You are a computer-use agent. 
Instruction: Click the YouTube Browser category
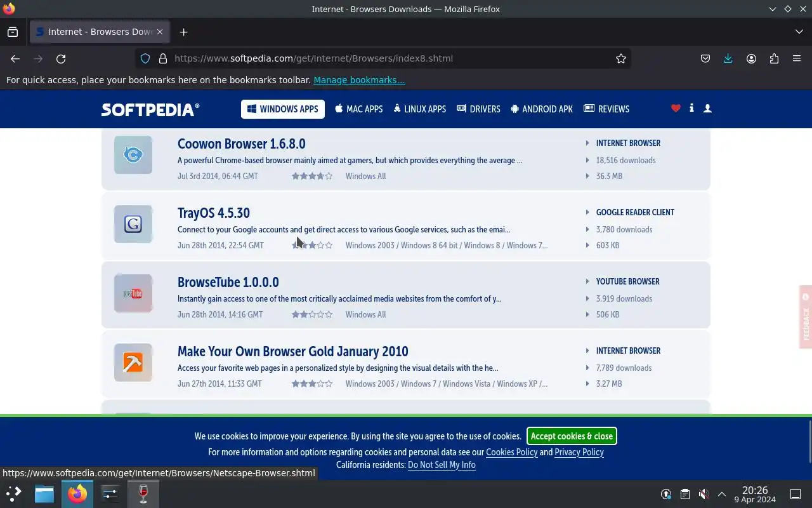[x=627, y=282]
